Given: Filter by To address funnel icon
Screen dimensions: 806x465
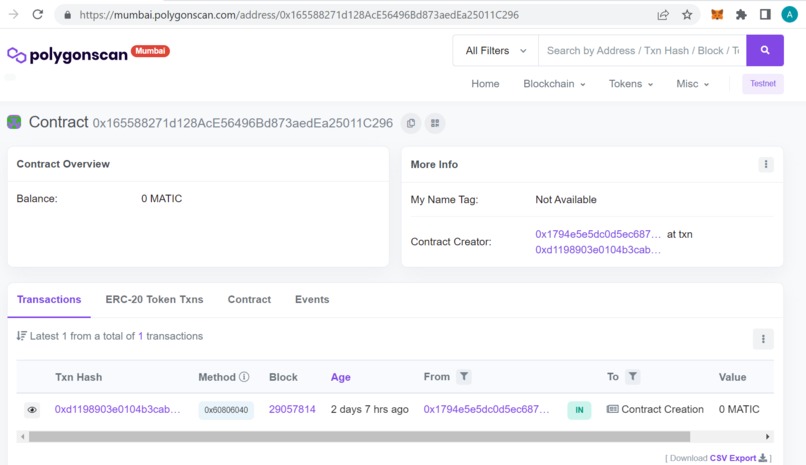Looking at the screenshot, I should click(x=633, y=377).
